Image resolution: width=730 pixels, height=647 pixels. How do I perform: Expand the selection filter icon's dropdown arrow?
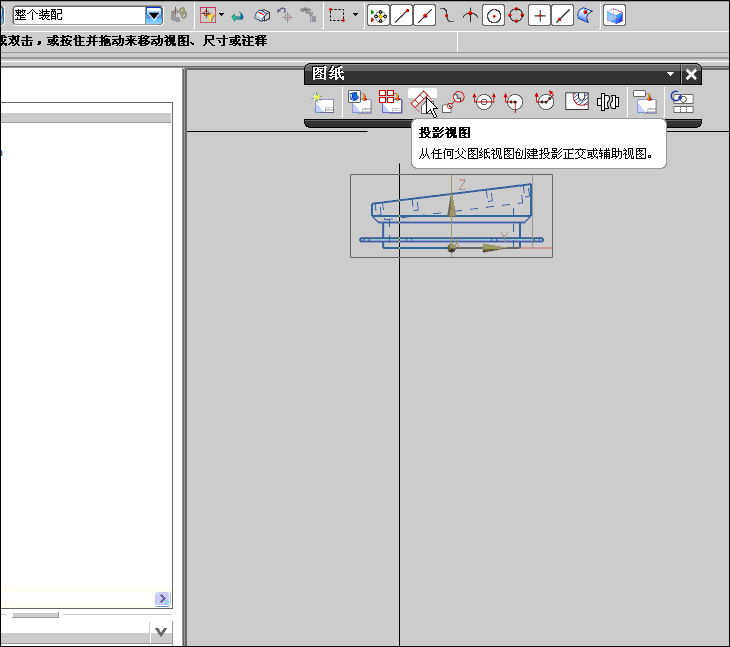click(222, 15)
